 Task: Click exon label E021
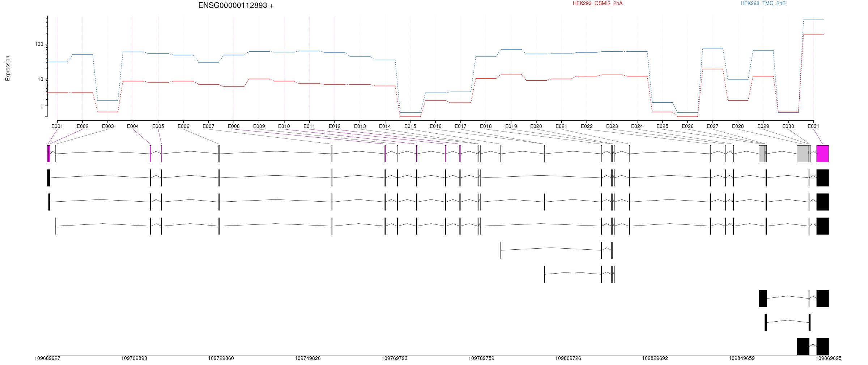pos(561,126)
